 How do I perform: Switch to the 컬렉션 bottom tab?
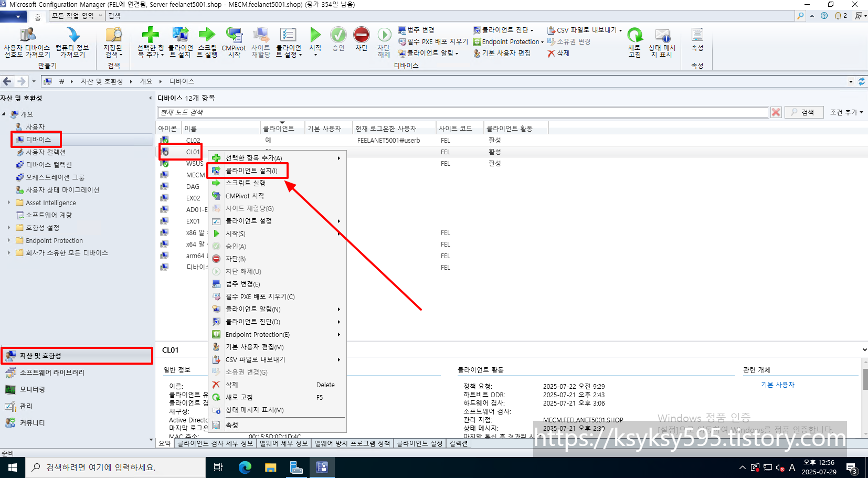(x=458, y=443)
